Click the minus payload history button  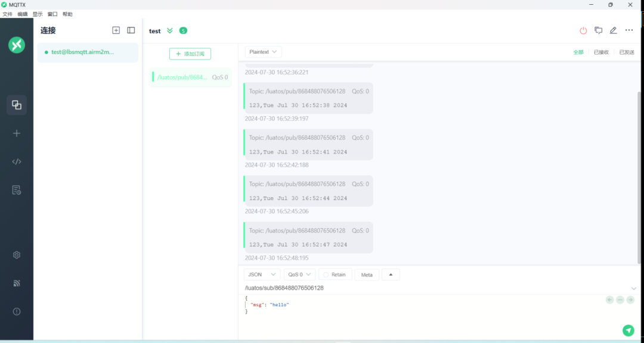tap(620, 300)
